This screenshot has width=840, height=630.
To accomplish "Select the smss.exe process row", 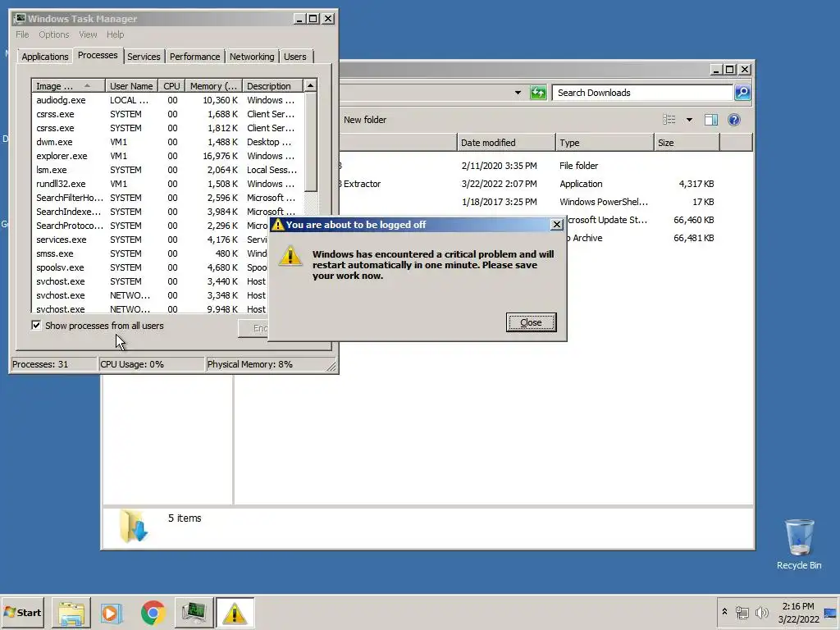I will coord(150,253).
